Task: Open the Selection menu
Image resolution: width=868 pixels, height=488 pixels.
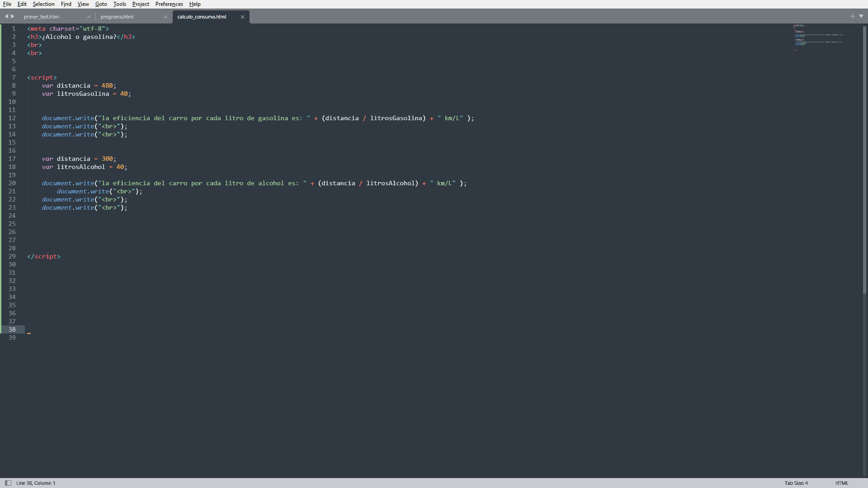Action: tap(43, 4)
